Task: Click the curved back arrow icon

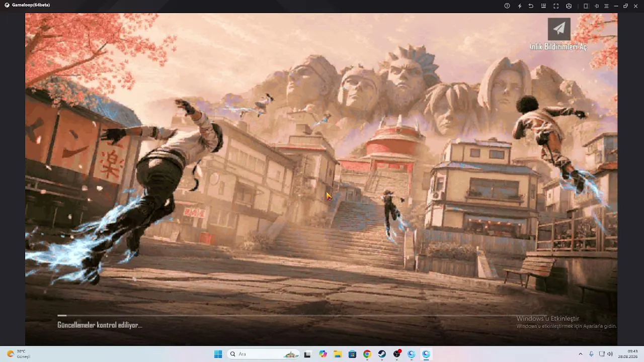Action: point(531,6)
